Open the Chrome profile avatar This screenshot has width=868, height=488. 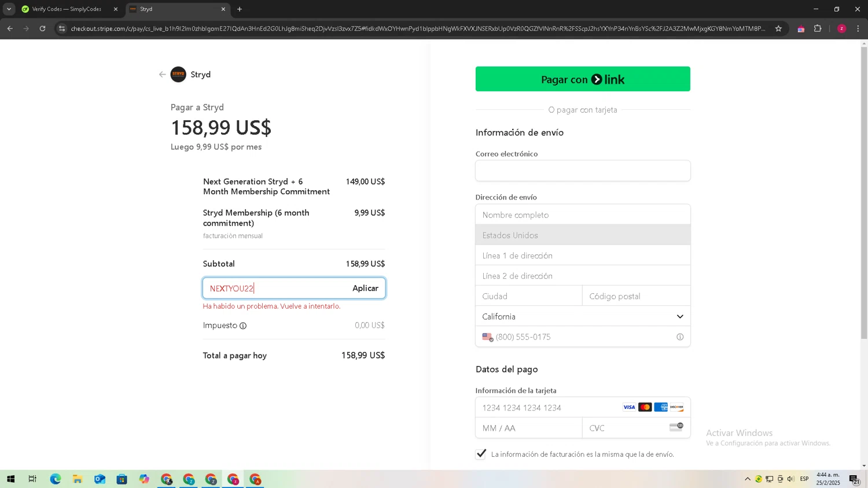(x=841, y=28)
